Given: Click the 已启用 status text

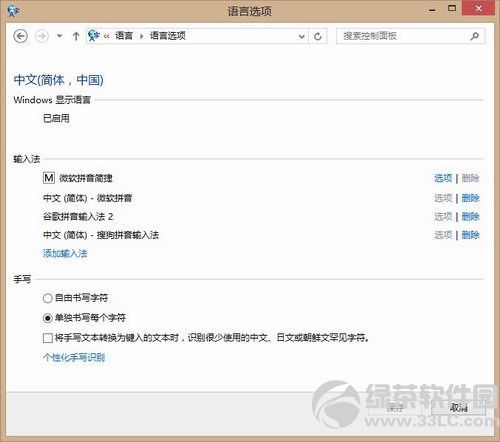Looking at the screenshot, I should [56, 118].
